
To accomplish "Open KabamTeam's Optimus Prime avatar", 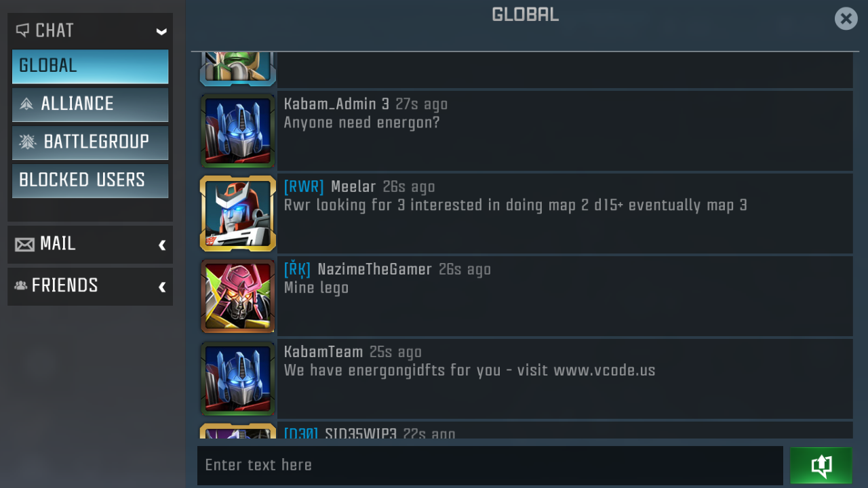I will [x=238, y=379].
